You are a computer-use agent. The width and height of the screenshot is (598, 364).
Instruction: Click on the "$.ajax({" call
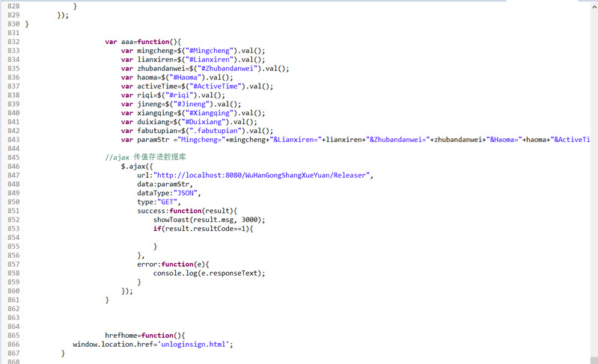click(137, 167)
